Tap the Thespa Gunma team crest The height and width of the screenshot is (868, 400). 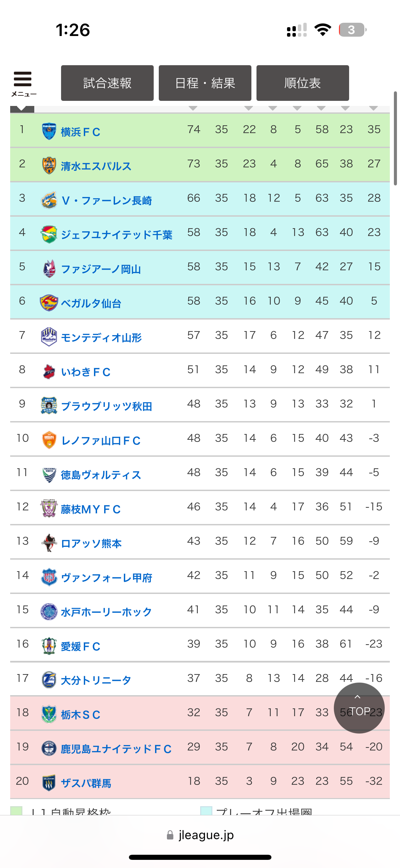(x=49, y=783)
